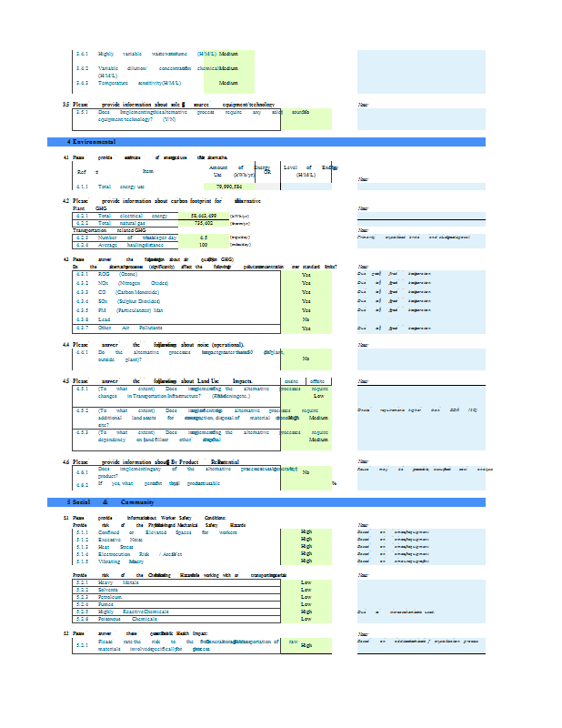Select the Excessive Noise High risk cell

coord(306,540)
